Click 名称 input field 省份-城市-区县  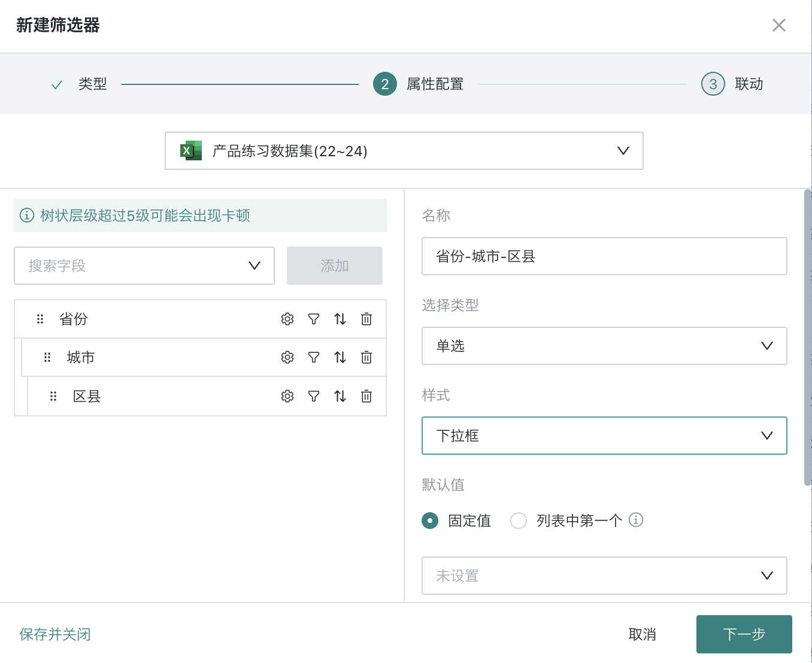tap(604, 256)
